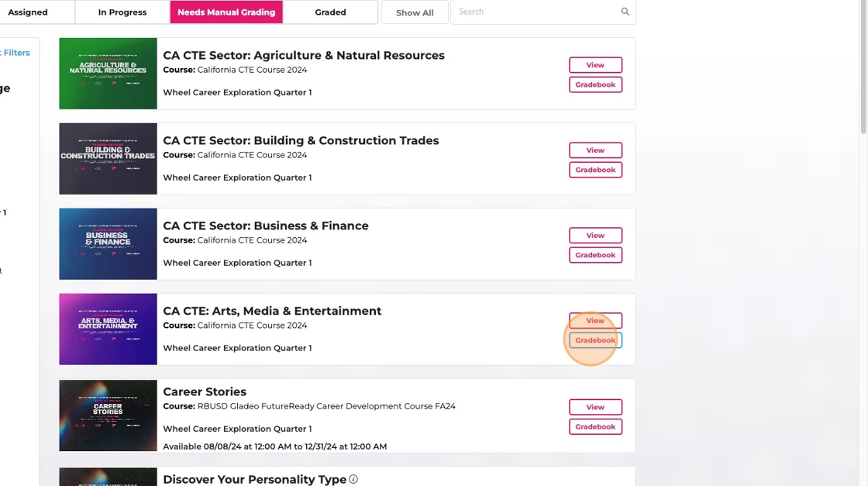868x486 pixels.
Task: Open Gradebook for Career Stories
Action: coord(596,427)
